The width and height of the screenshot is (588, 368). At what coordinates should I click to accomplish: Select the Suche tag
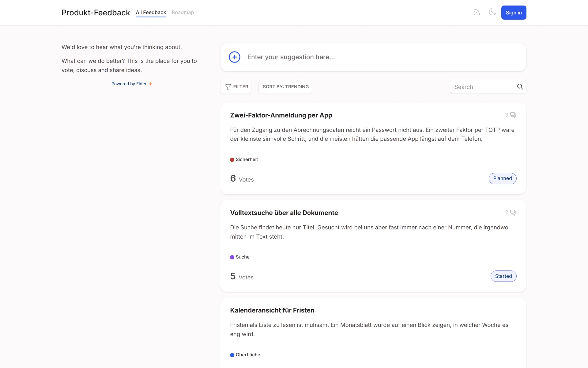(x=240, y=257)
